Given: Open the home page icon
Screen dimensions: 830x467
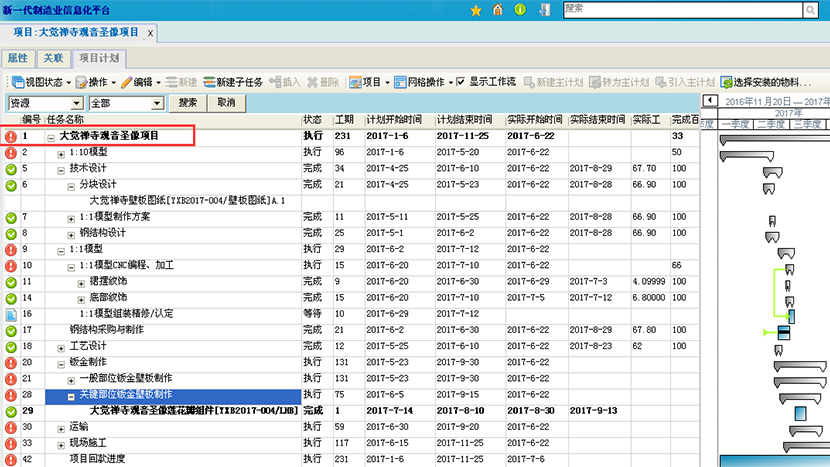Looking at the screenshot, I should point(498,10).
